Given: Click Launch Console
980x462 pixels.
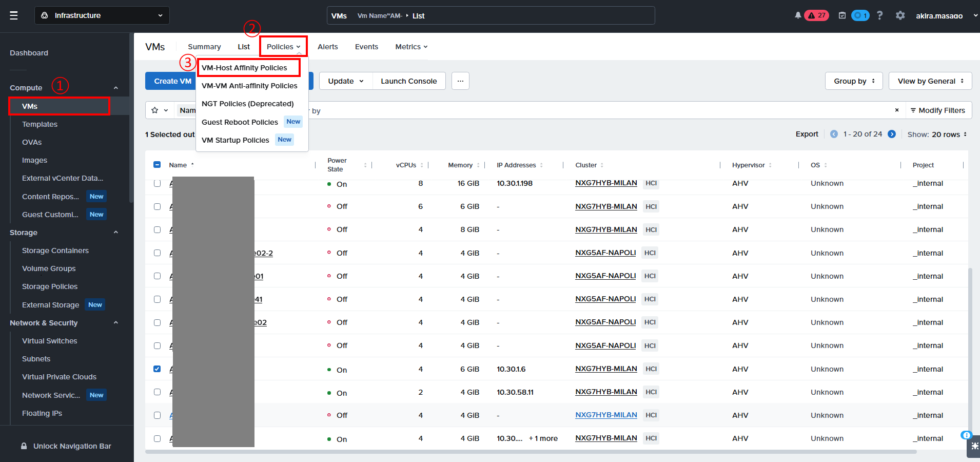Looking at the screenshot, I should [x=409, y=81].
